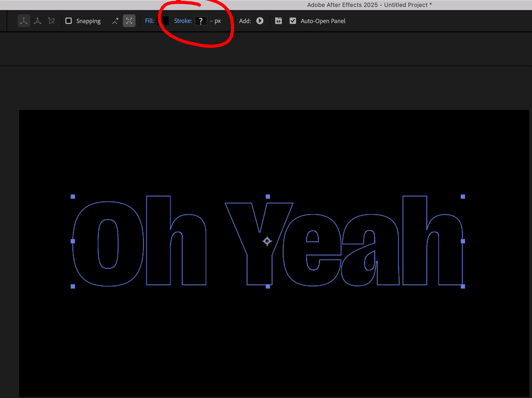This screenshot has height=398, width=532.
Task: Select the World Axis Mode icon
Action: 37,21
